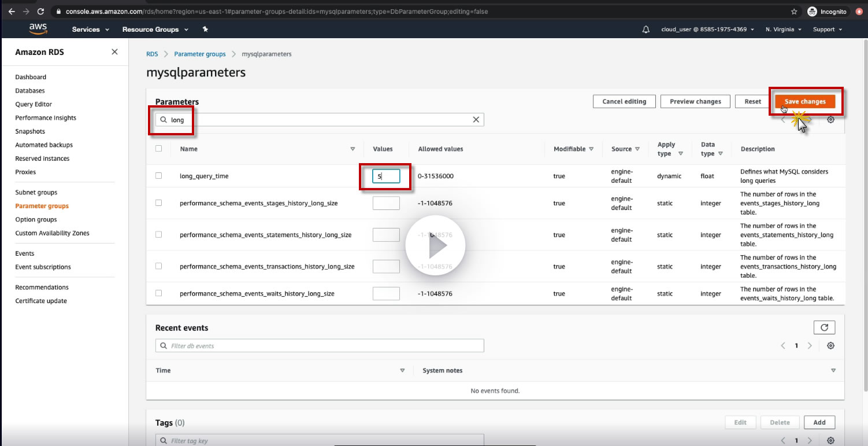Expand the Resource Groups menu
Viewport: 868px width, 446px height.
pos(155,30)
